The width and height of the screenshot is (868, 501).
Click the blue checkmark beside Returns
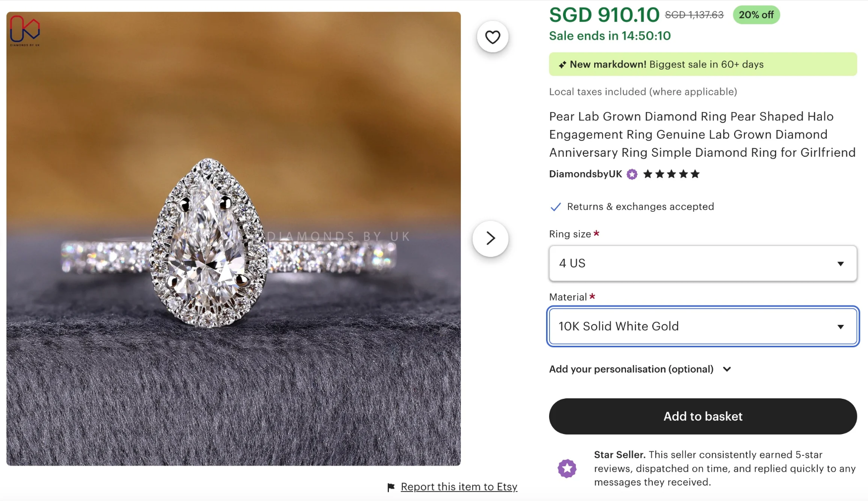tap(556, 207)
